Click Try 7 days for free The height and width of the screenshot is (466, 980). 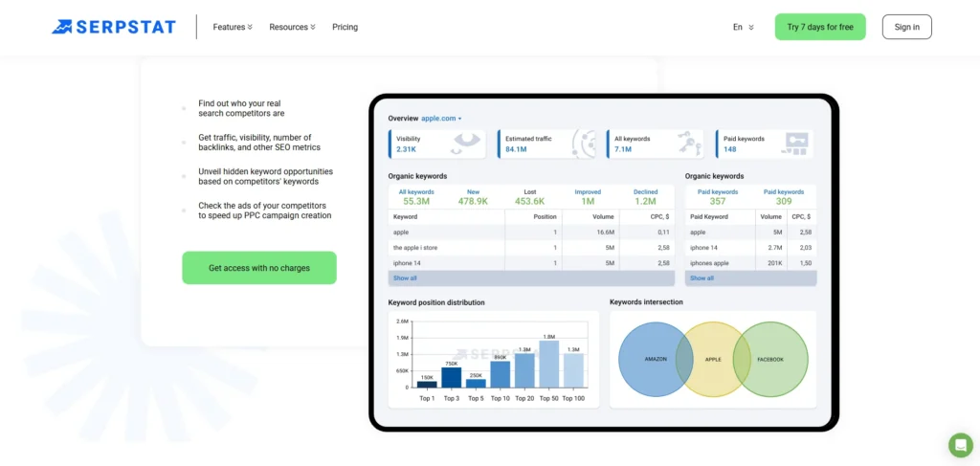(820, 27)
